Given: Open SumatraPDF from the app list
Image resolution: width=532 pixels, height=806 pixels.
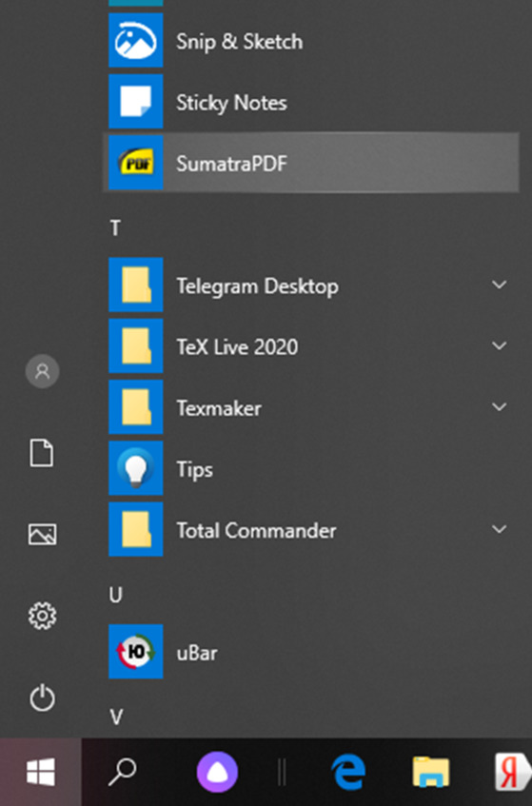Looking at the screenshot, I should click(x=311, y=163).
